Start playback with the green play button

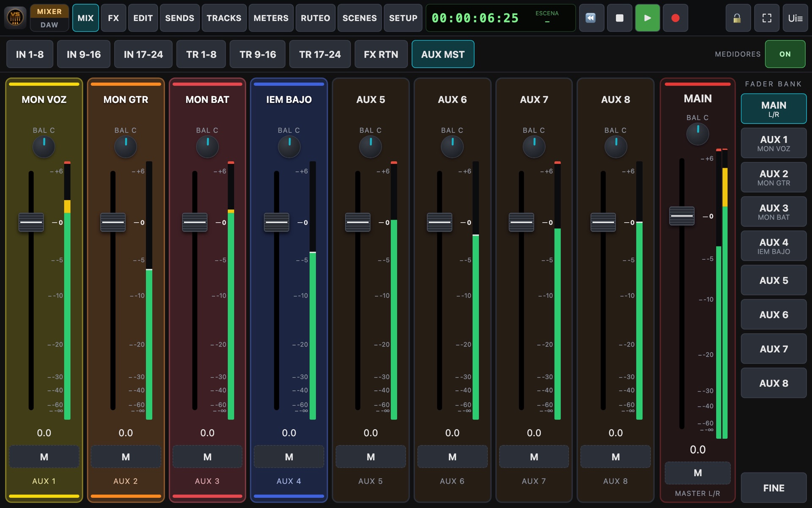point(647,18)
